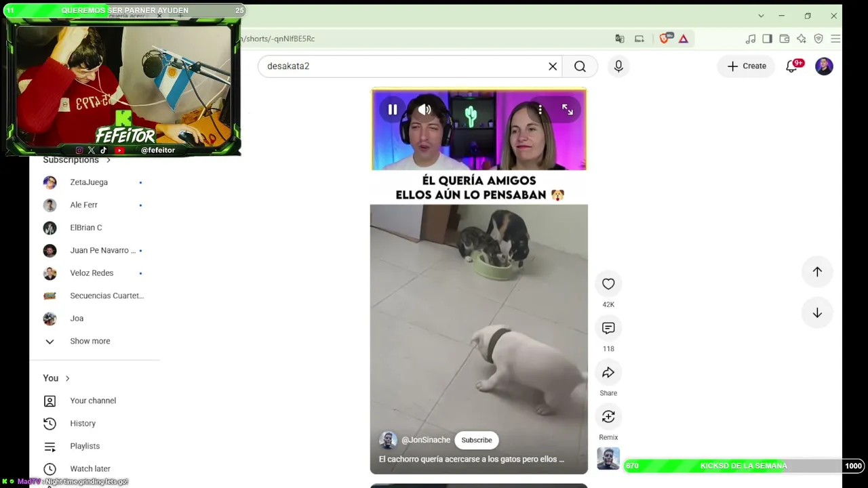Click the translate page icon
868x488 pixels.
(x=620, y=39)
